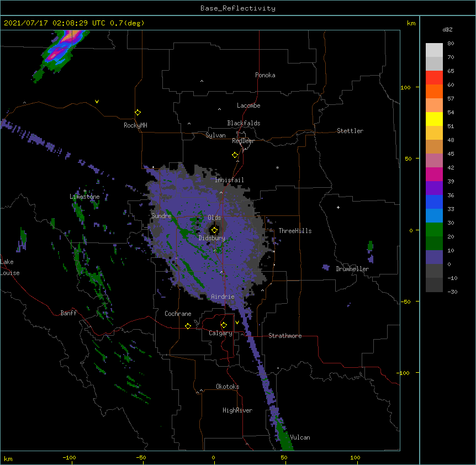This screenshot has width=476, height=465.
Task: Click the Ponoka city label
Action: tap(265, 75)
